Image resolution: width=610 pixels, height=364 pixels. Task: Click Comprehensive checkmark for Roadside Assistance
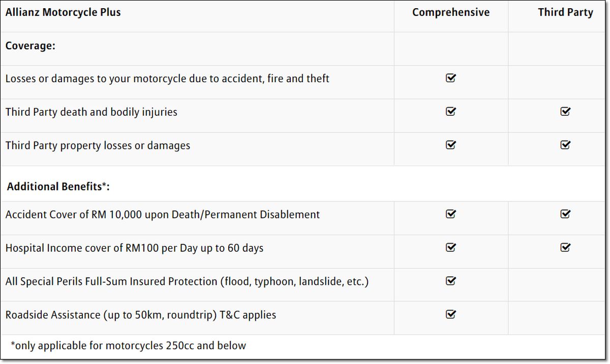tap(450, 315)
